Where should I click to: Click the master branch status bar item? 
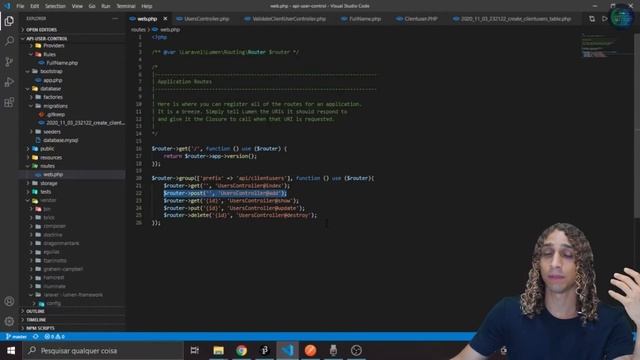tap(16, 337)
